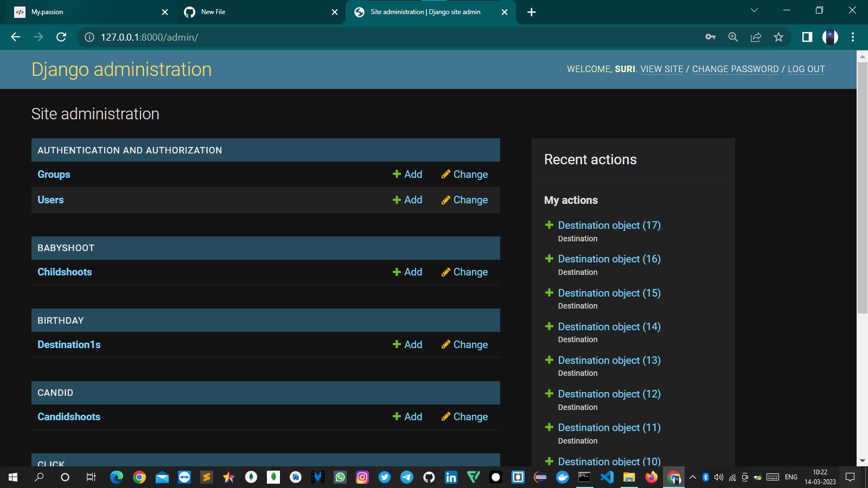
Task: Click the page vertical scrollbar thumb
Action: [862, 187]
